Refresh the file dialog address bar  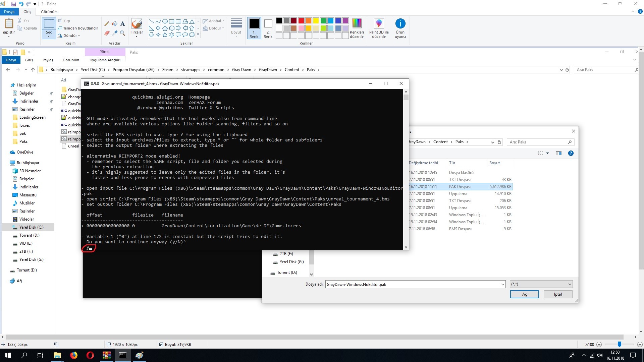499,142
